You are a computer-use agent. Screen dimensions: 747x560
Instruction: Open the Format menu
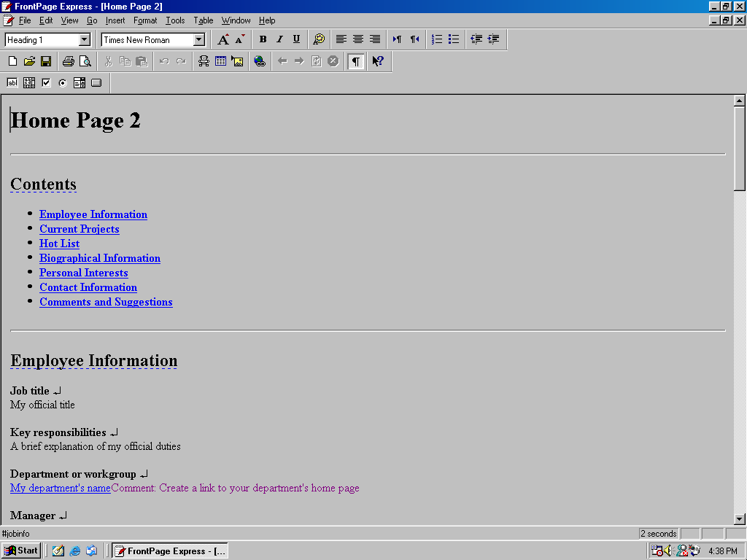(x=145, y=20)
